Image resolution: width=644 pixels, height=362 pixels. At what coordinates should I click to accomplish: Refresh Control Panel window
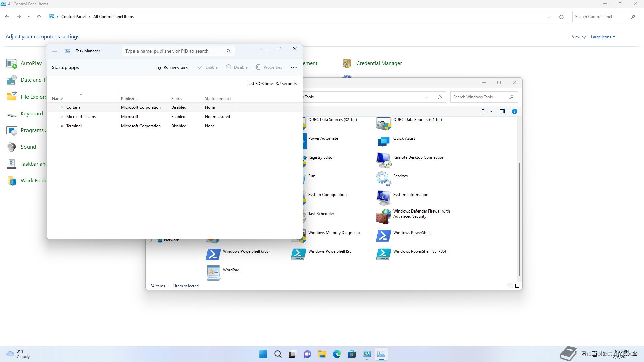pyautogui.click(x=561, y=17)
